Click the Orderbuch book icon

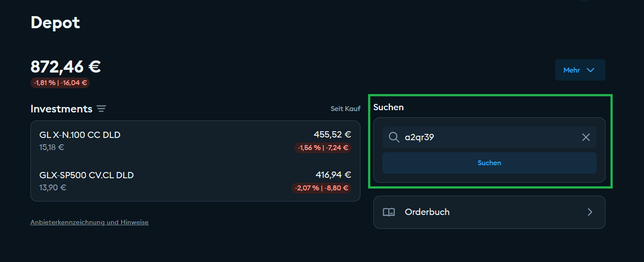(389, 212)
